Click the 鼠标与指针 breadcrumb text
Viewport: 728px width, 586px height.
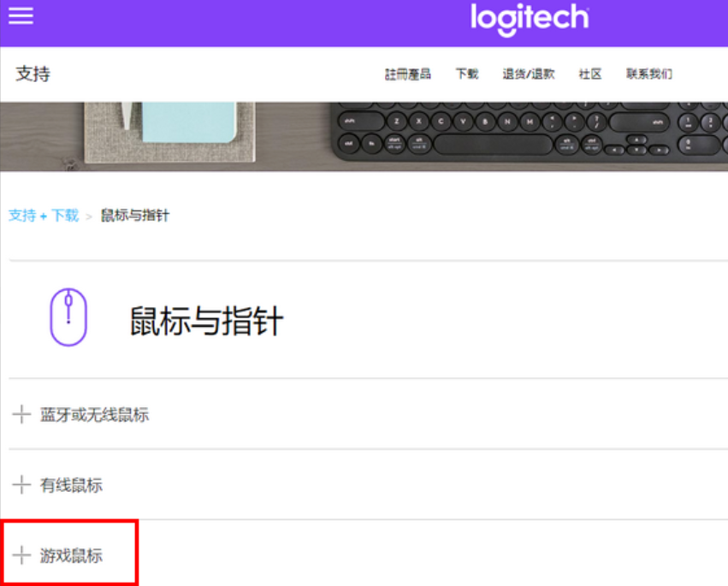pyautogui.click(x=135, y=216)
